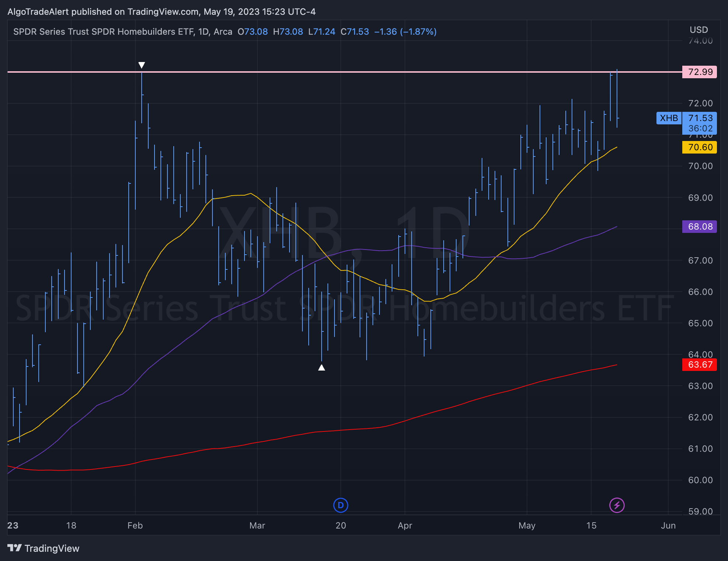Click the red 63.67 moving average label

point(700,365)
